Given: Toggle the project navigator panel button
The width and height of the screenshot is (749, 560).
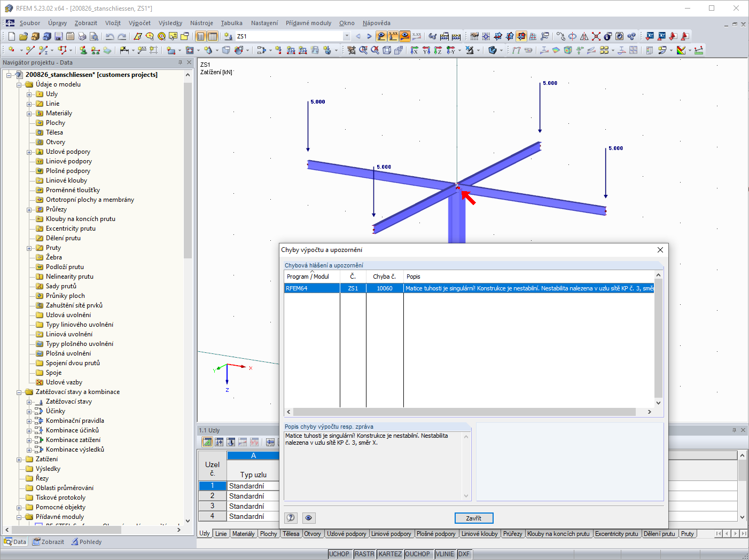Looking at the screenshot, I should [x=200, y=36].
